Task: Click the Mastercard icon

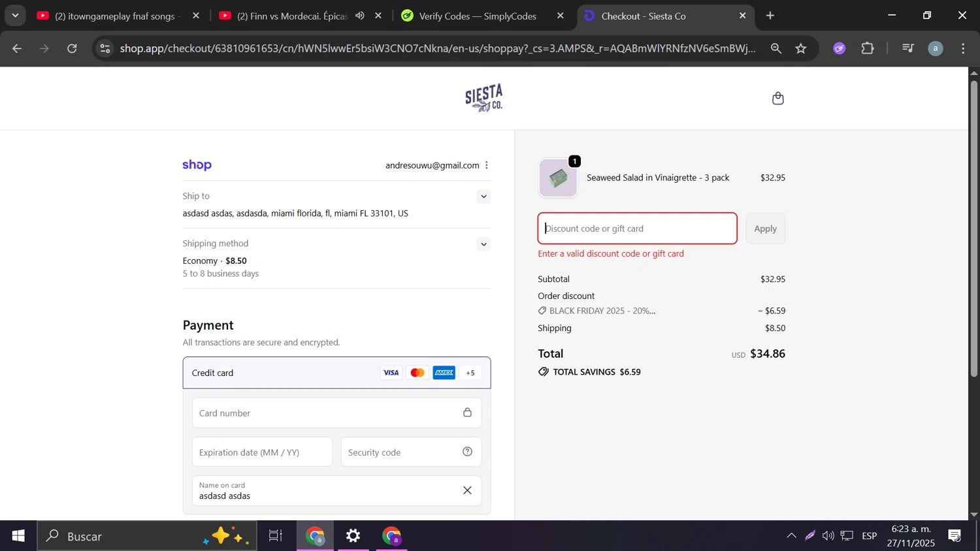Action: pos(417,373)
